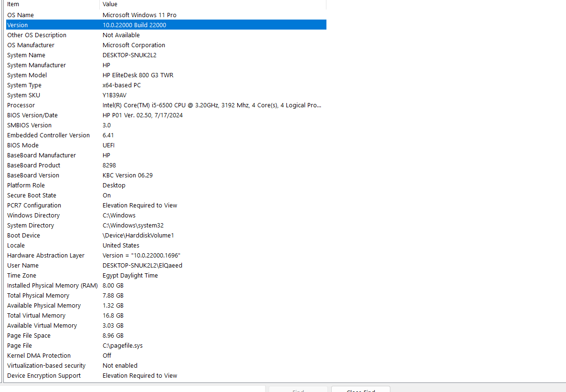
Task: Select the BaseBoard Manufacturer label
Action: point(42,156)
